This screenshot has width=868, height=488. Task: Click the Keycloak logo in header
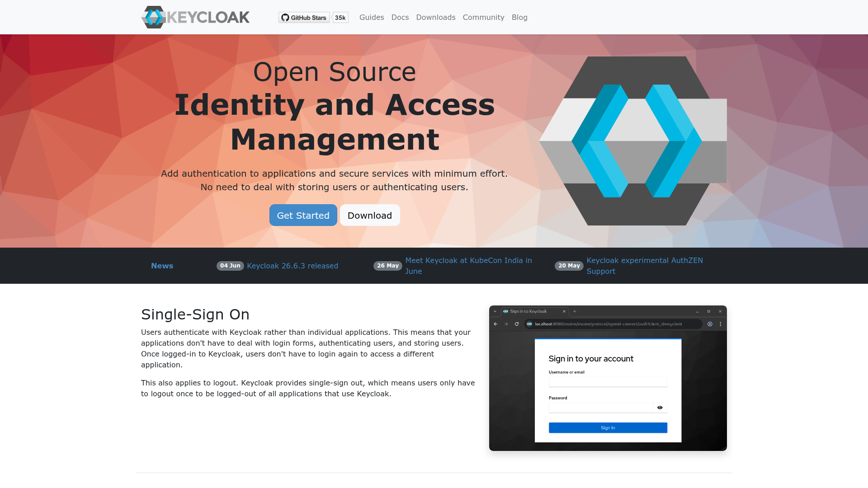(x=195, y=17)
